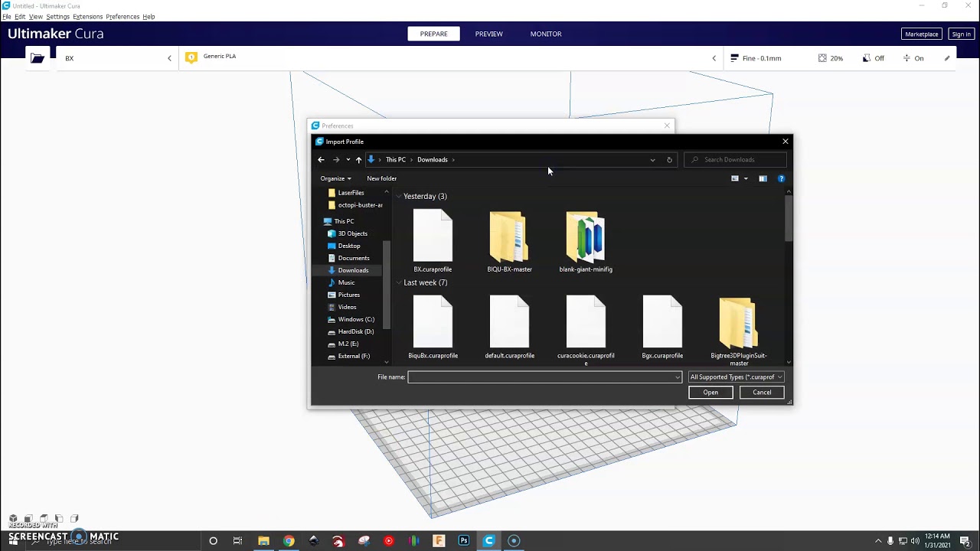Open the File menu
980x551 pixels.
click(7, 17)
